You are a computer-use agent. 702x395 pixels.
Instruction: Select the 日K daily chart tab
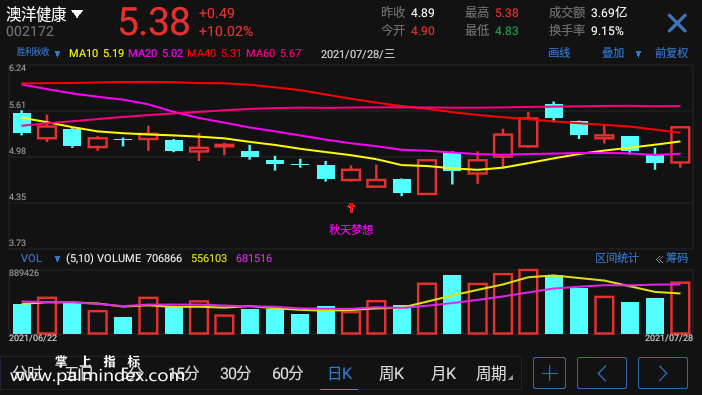tap(340, 373)
